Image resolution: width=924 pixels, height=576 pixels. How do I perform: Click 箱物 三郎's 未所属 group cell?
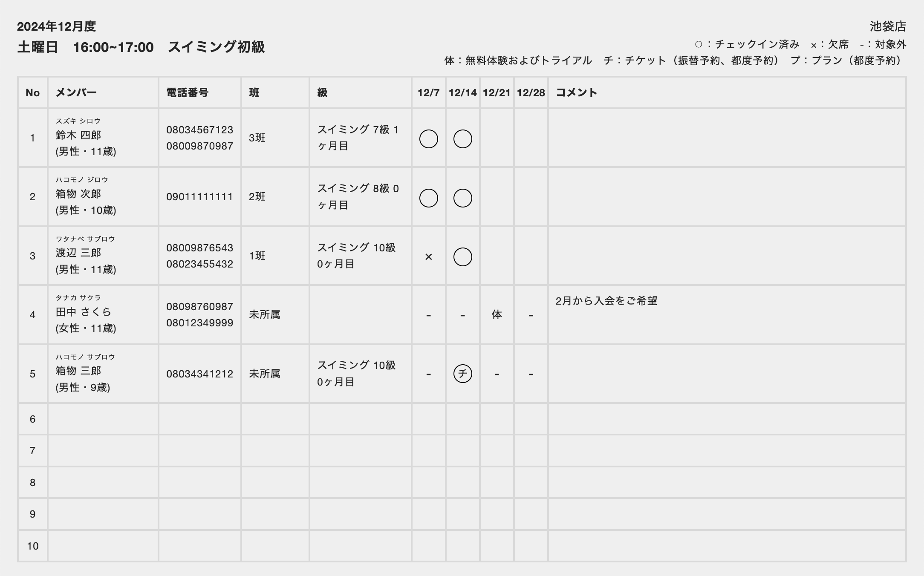click(x=265, y=374)
